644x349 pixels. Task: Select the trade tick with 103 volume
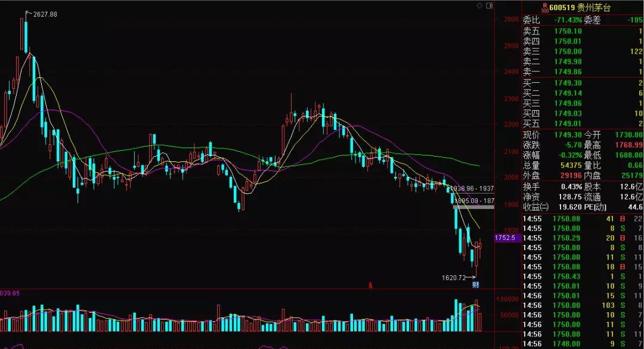[583, 304]
